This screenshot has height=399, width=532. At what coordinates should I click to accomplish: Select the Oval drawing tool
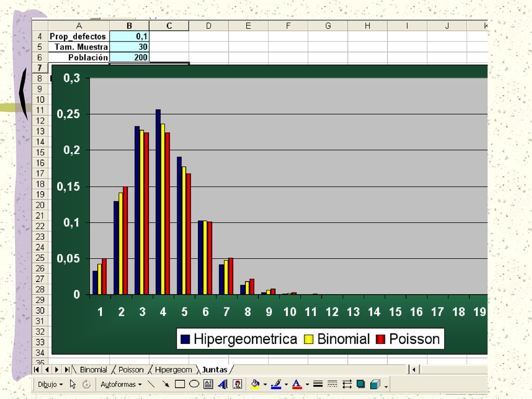click(194, 384)
